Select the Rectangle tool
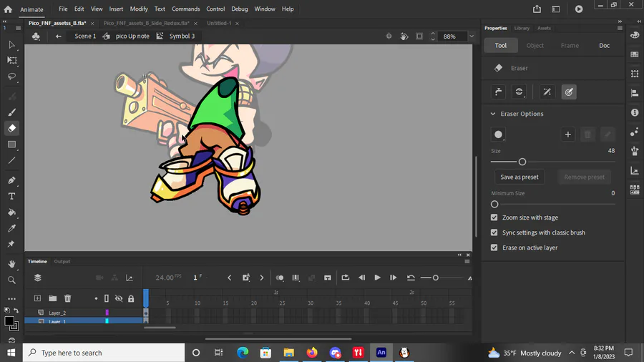The height and width of the screenshot is (362, 644). click(11, 145)
